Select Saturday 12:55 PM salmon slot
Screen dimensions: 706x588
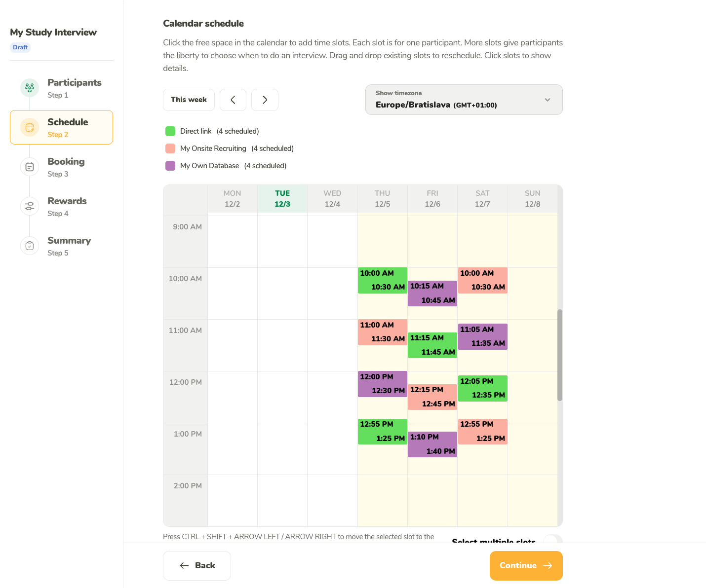pyautogui.click(x=483, y=432)
